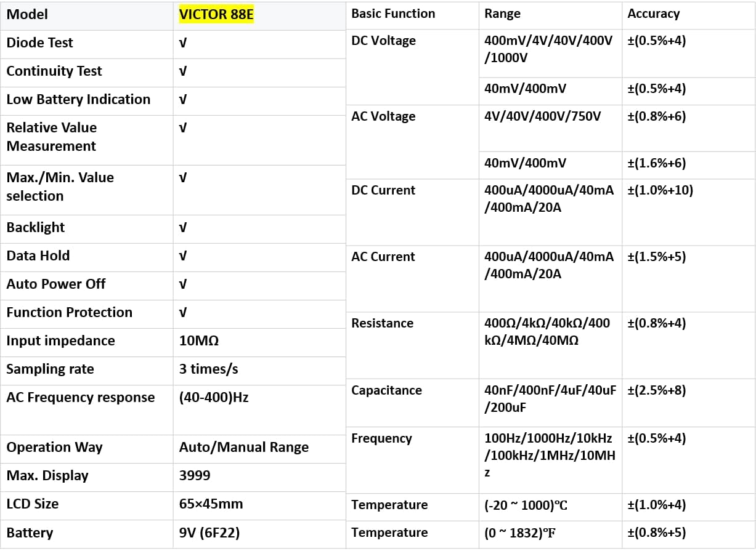Image resolution: width=756 pixels, height=551 pixels.
Task: Click Function Protection label
Action: tap(70, 313)
